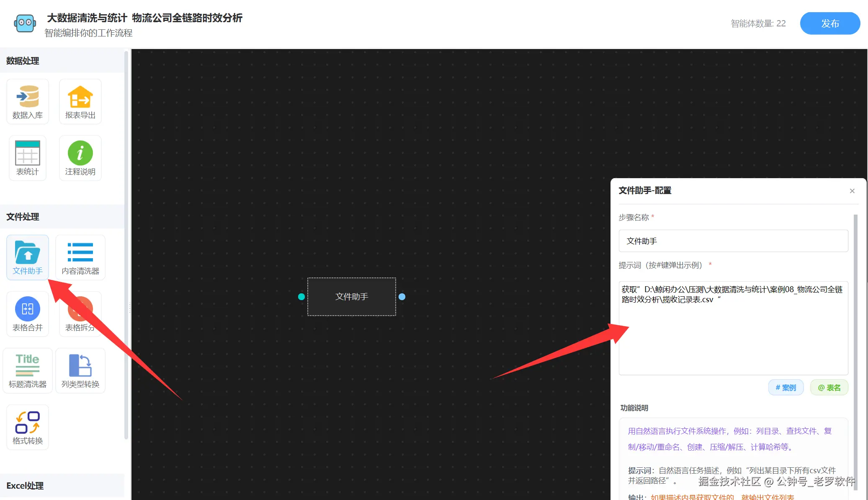Select the 表格拆分 table split tool
Viewport: 868px width, 500px height.
pos(80,314)
